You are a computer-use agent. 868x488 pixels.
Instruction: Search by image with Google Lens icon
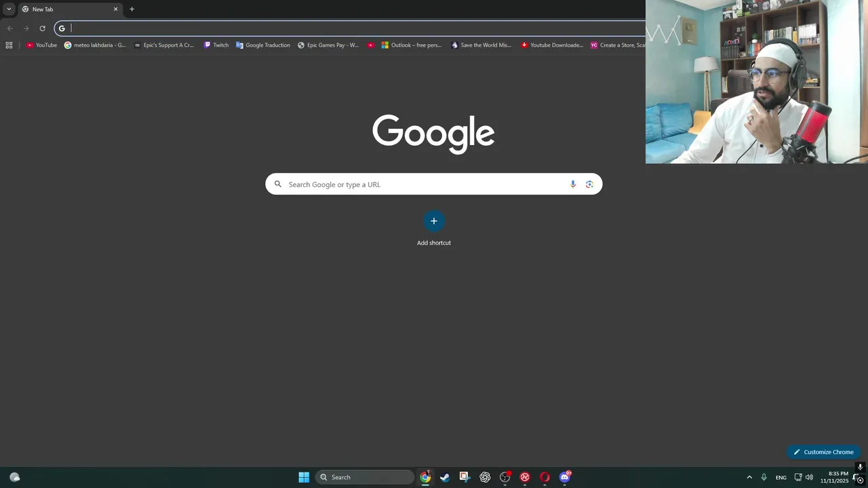589,184
